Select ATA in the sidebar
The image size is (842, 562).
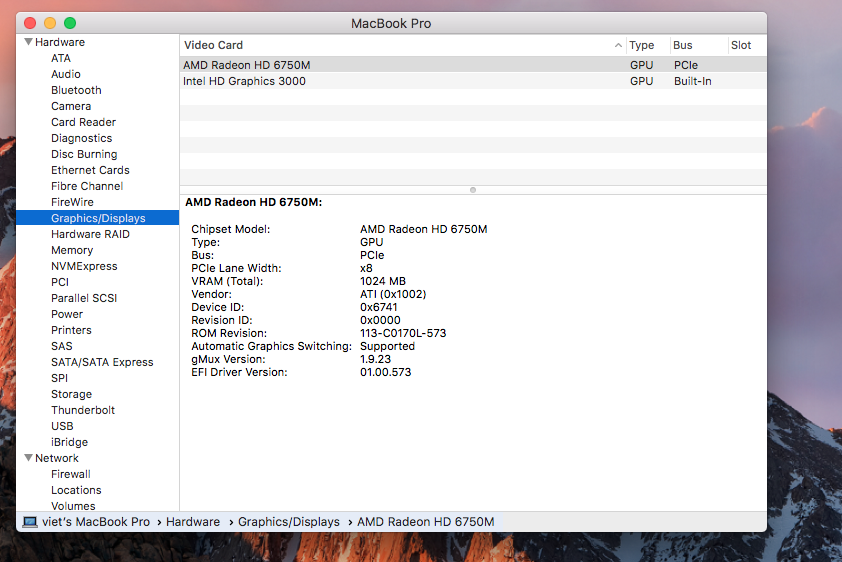61,58
